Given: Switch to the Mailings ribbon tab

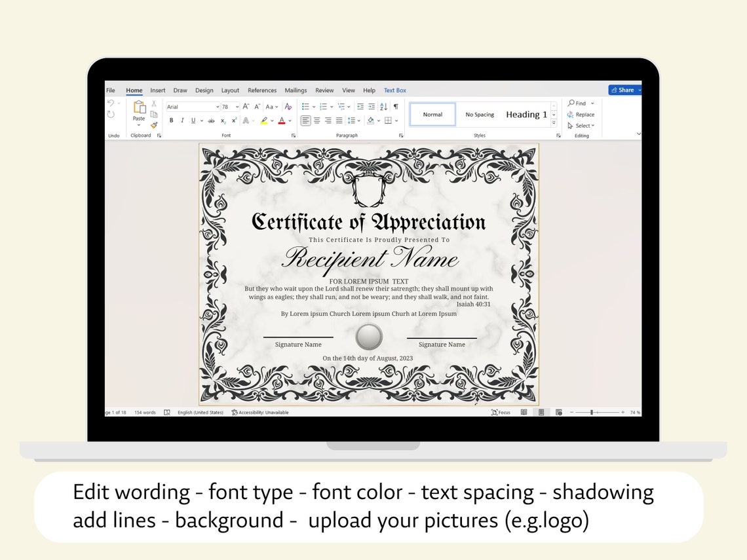Looking at the screenshot, I should [x=296, y=90].
